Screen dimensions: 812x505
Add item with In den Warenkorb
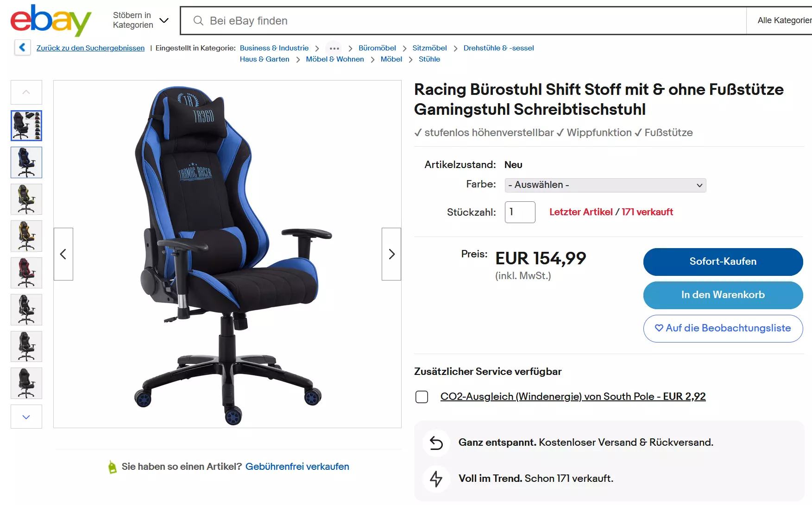723,295
